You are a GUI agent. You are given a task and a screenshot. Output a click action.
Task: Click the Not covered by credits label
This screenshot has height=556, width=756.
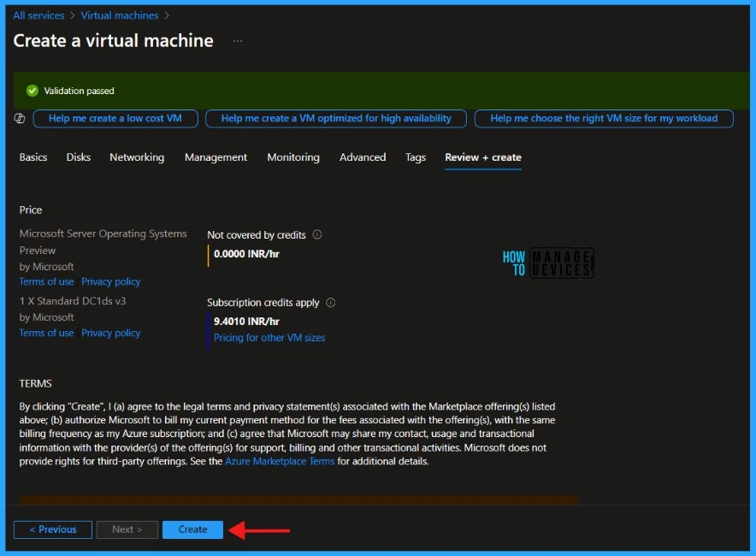(x=257, y=235)
